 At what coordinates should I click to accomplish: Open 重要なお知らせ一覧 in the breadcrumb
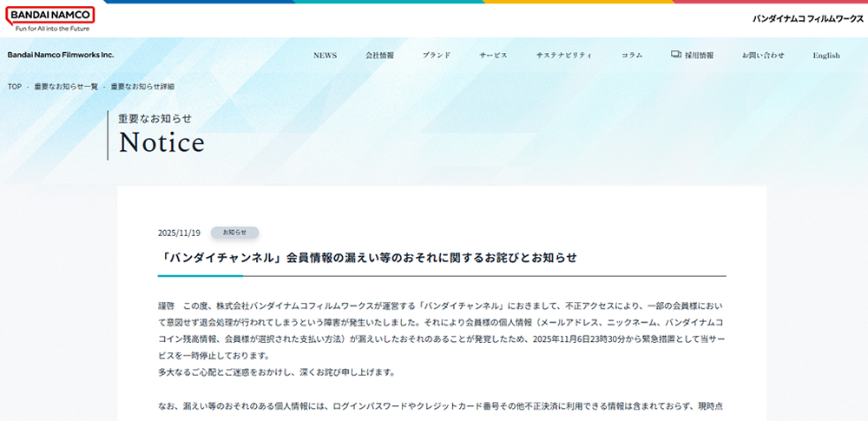(66, 87)
